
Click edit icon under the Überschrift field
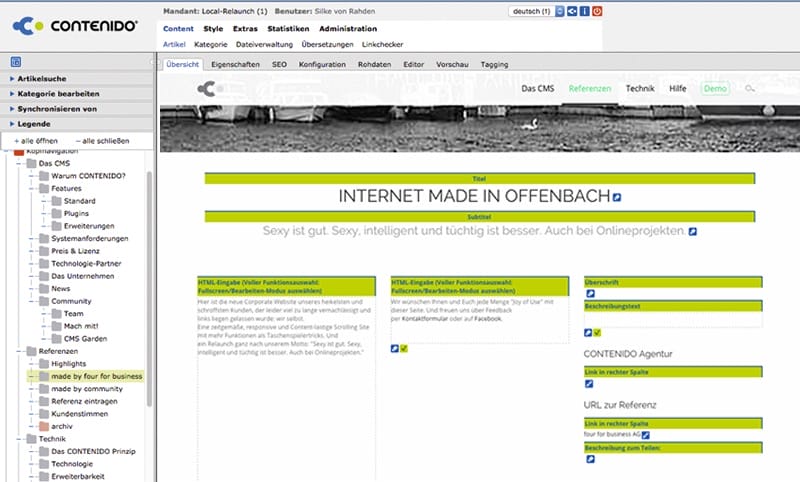coord(590,293)
